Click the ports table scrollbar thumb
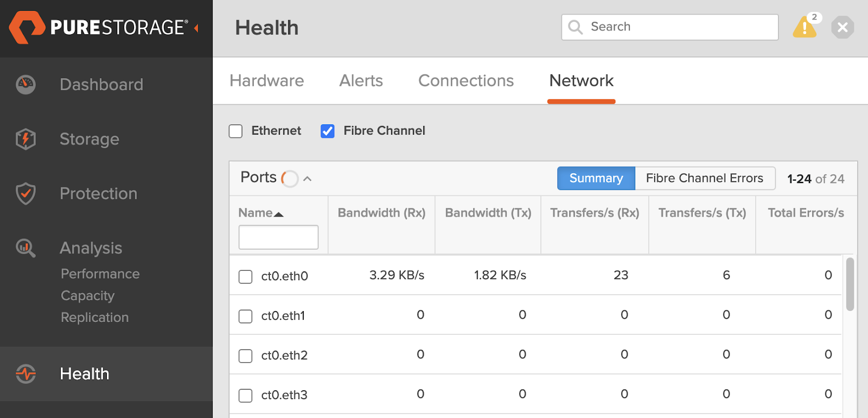Image resolution: width=868 pixels, height=418 pixels. [x=850, y=284]
